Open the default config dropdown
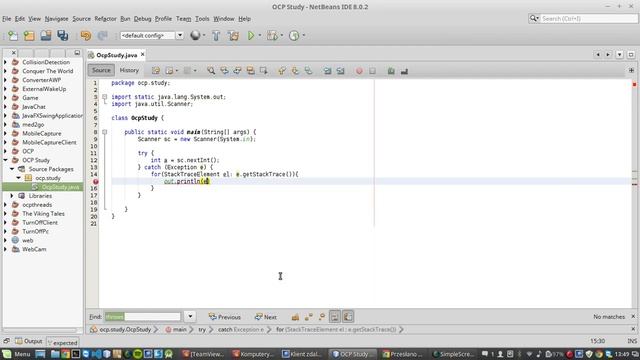 click(180, 36)
